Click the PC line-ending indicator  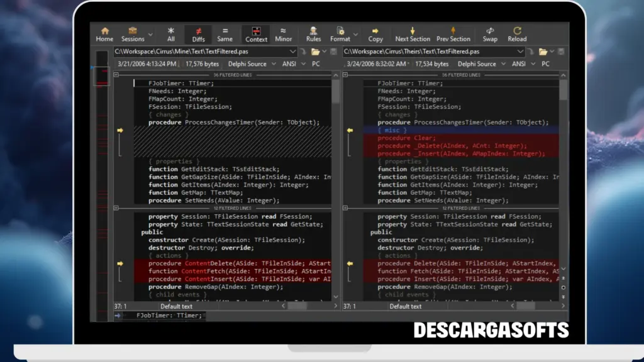click(x=315, y=63)
